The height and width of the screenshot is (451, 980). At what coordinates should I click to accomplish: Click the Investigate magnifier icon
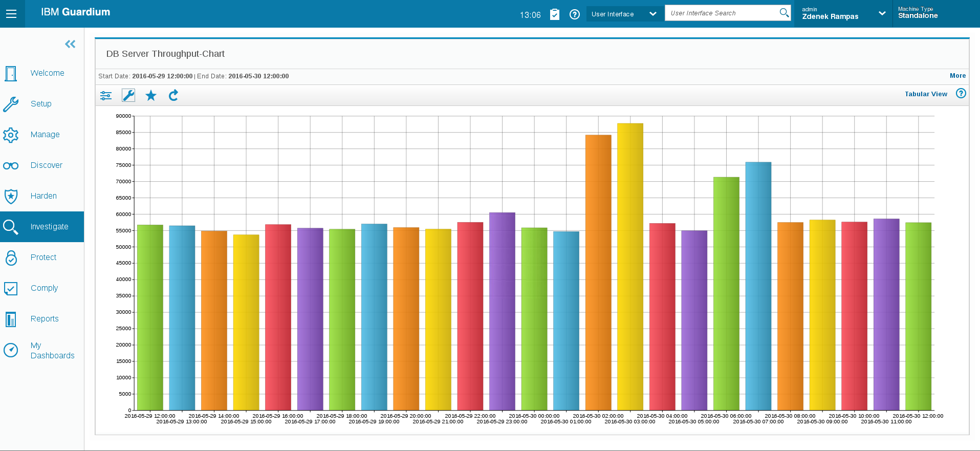click(x=11, y=227)
